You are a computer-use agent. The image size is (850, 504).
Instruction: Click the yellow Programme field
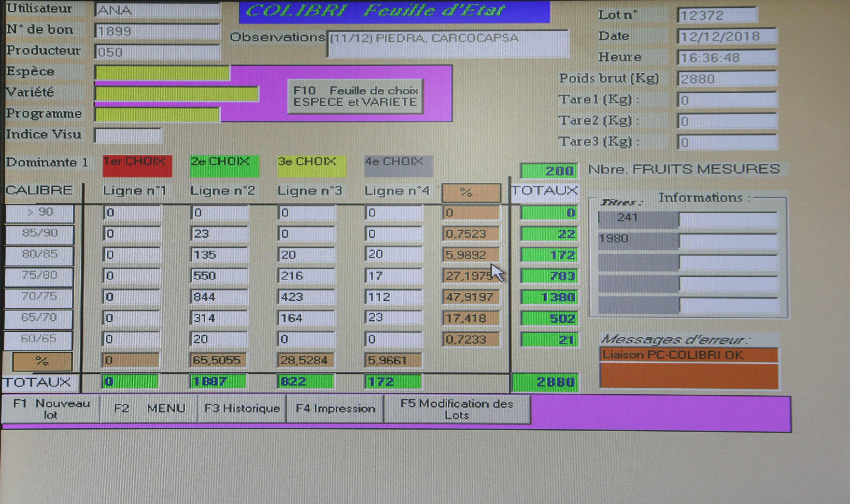[157, 115]
